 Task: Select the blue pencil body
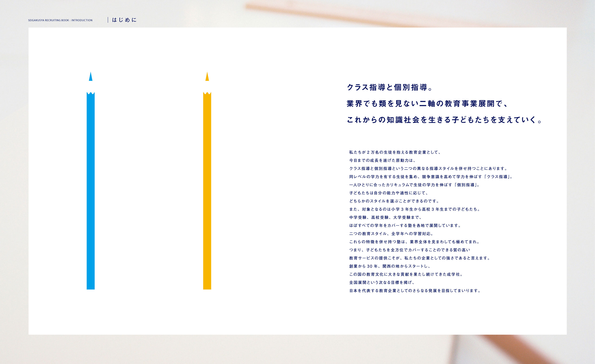click(x=91, y=191)
